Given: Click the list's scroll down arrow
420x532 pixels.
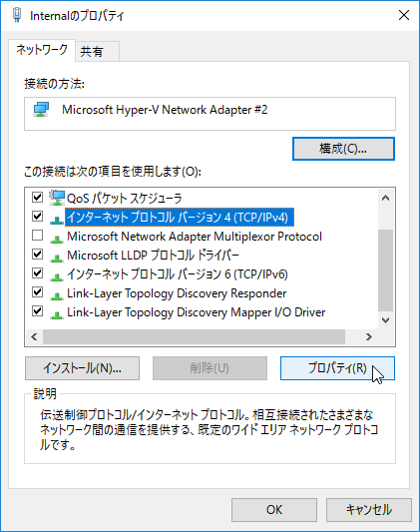Looking at the screenshot, I should (x=385, y=320).
